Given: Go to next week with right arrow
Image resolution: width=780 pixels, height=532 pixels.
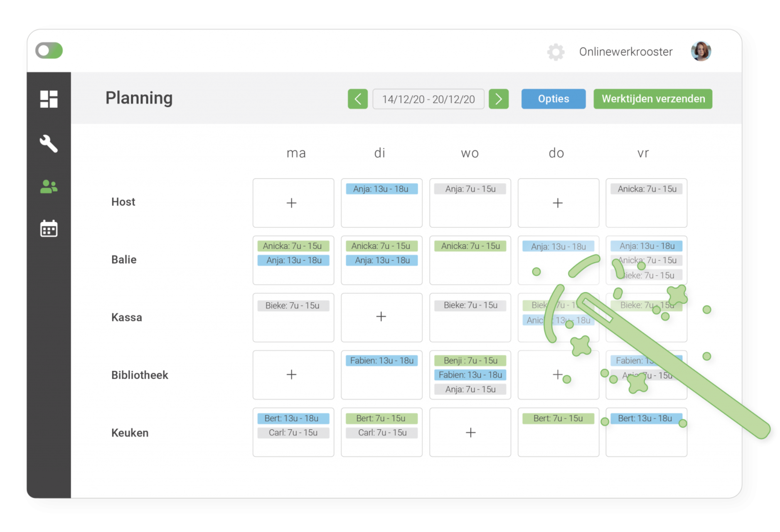Looking at the screenshot, I should coord(499,99).
